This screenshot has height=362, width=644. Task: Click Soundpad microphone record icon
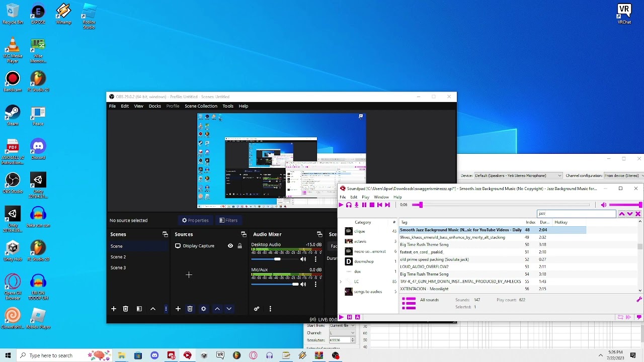coord(356,205)
